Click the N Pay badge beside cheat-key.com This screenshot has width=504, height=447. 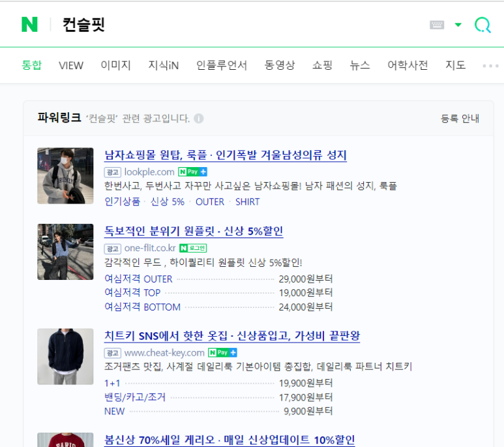(222, 353)
